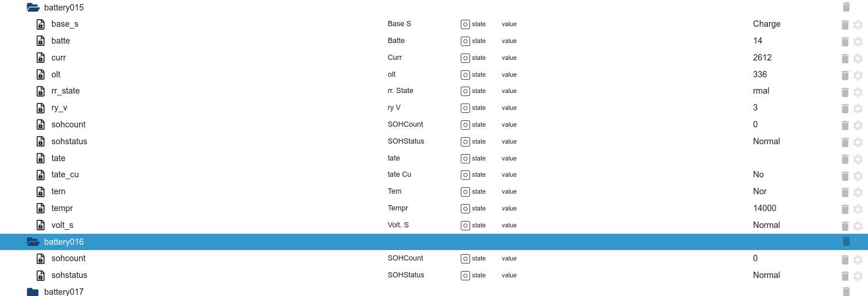Click the state type icon for batte
Image resolution: width=868 pixels, height=296 pixels.
pos(465,41)
